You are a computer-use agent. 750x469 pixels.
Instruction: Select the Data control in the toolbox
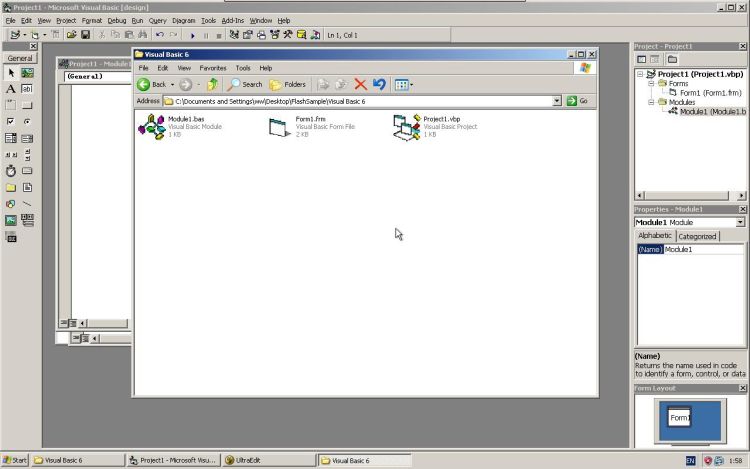pos(27,220)
